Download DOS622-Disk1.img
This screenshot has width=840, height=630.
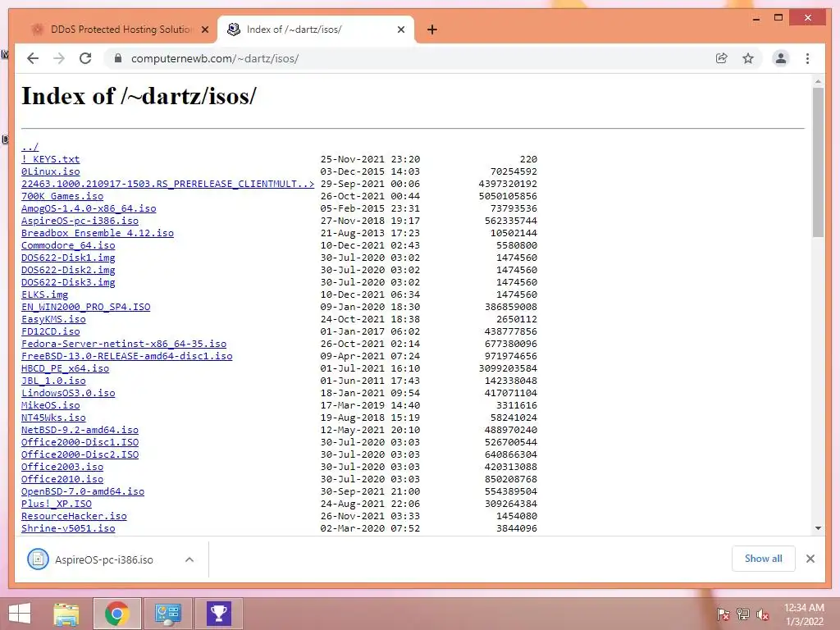[68, 258]
